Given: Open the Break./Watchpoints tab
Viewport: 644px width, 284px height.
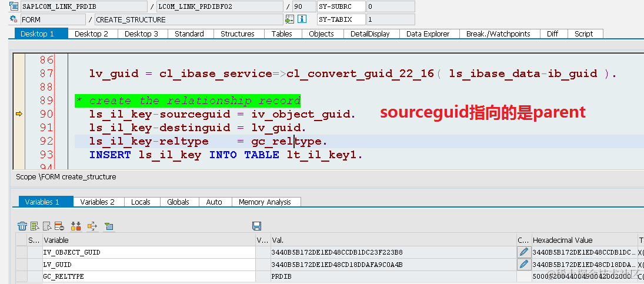Looking at the screenshot, I should (498, 34).
